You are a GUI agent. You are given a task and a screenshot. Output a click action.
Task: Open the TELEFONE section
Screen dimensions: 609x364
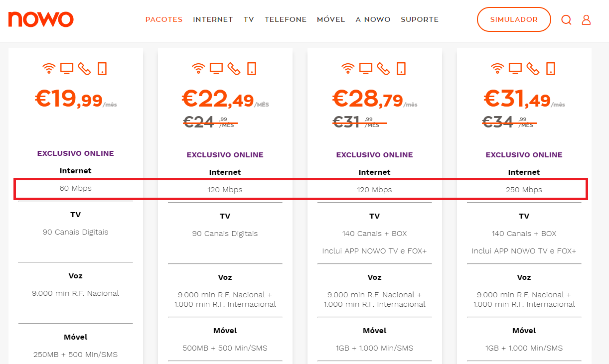286,19
